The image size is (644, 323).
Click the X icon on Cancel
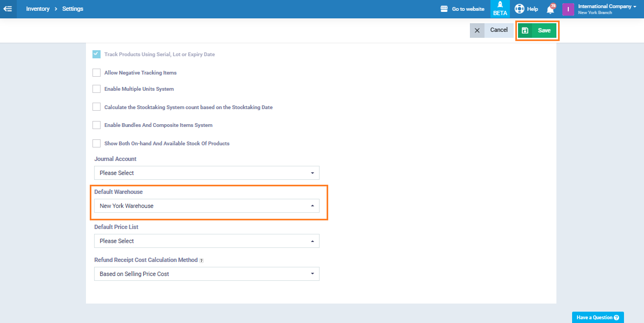(477, 30)
